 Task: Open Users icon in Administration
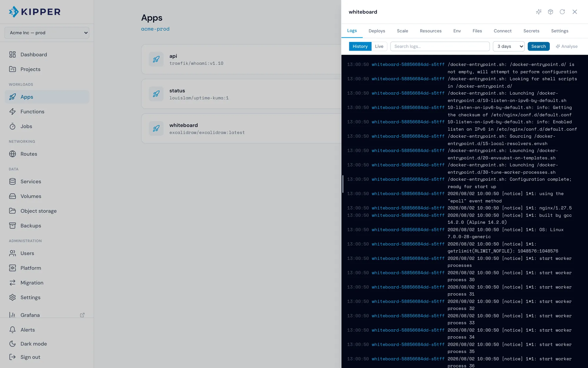coord(12,253)
